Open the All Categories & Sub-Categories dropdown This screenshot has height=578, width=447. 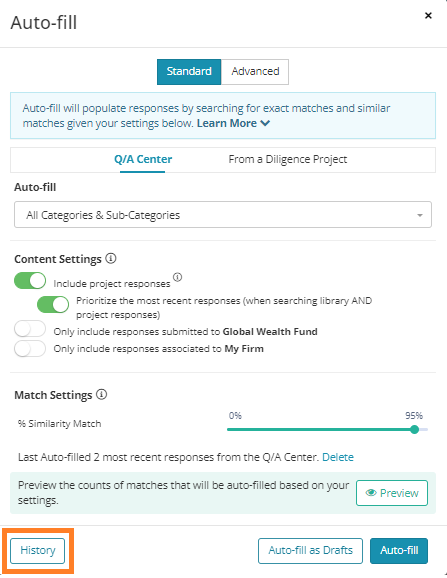223,215
